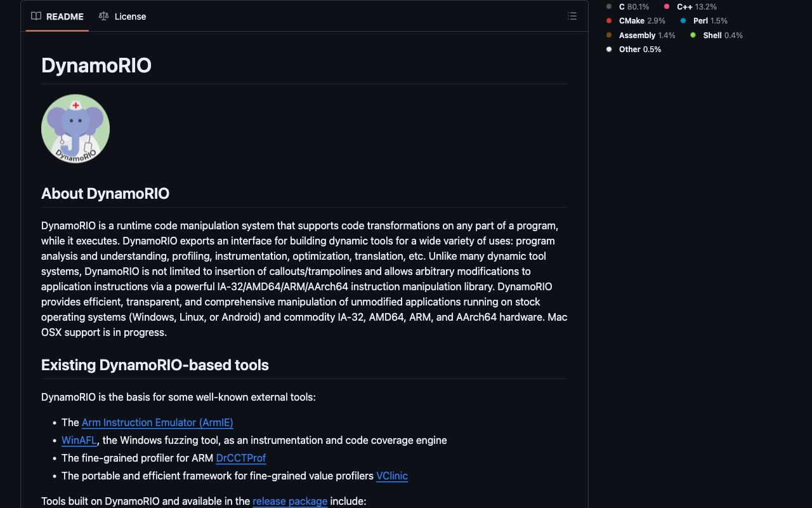Click the red CMake language color dot

pyautogui.click(x=609, y=21)
